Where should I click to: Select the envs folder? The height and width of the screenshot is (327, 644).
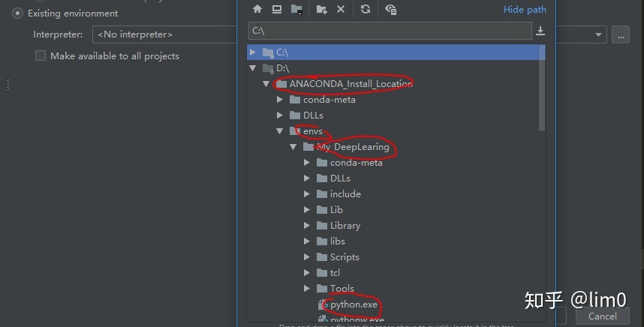(312, 131)
